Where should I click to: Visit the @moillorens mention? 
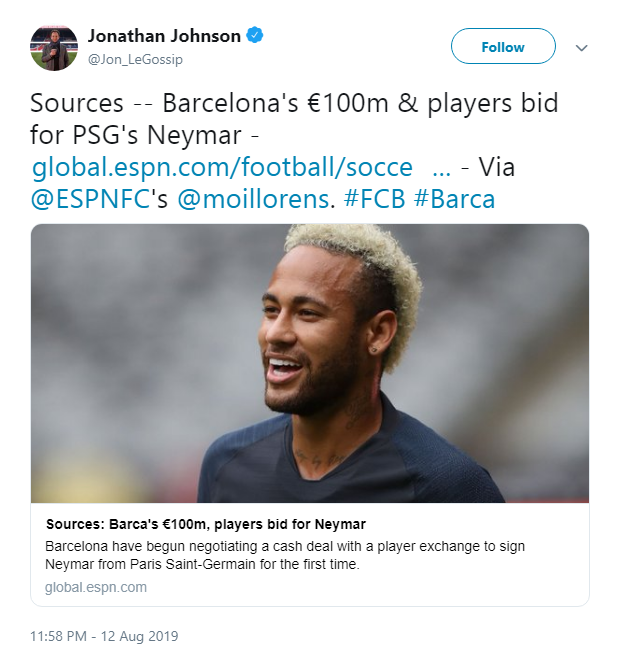[x=254, y=199]
